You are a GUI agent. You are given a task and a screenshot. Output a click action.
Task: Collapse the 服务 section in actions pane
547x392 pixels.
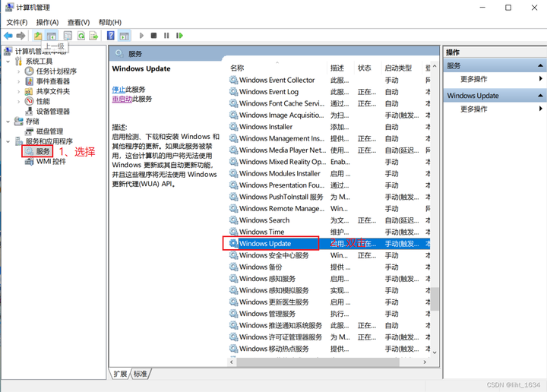point(540,65)
